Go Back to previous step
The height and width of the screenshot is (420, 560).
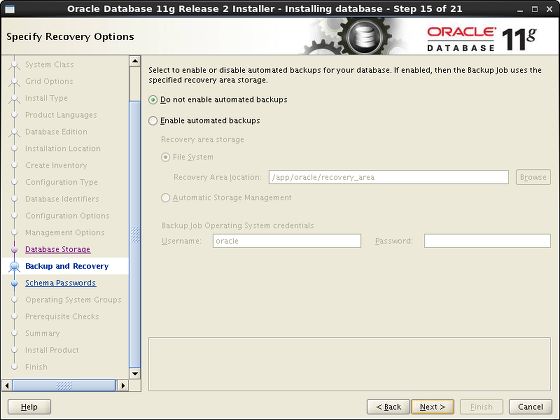(388, 407)
